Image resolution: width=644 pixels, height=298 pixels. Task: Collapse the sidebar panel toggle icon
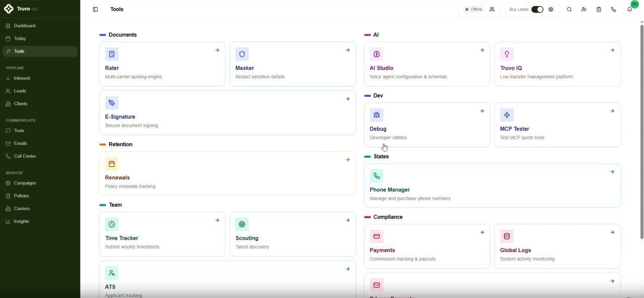tap(95, 10)
